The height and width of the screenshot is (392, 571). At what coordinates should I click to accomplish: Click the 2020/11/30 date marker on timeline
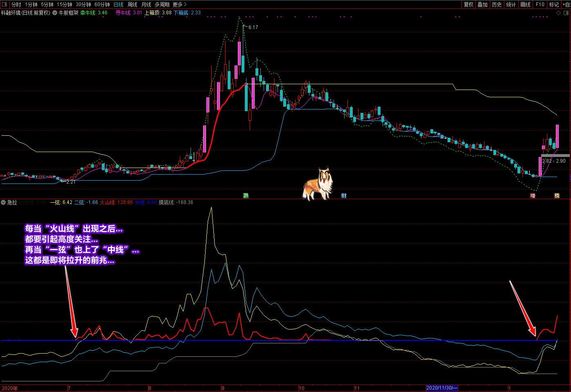[x=441, y=388]
